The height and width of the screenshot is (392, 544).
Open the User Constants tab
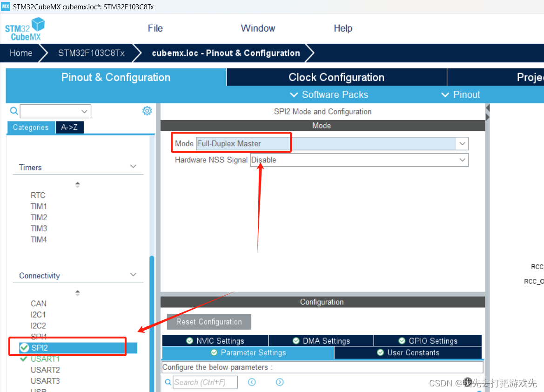(x=408, y=352)
